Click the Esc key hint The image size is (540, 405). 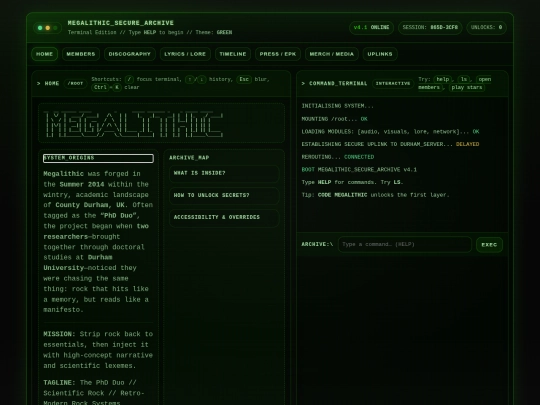pyautogui.click(x=244, y=79)
